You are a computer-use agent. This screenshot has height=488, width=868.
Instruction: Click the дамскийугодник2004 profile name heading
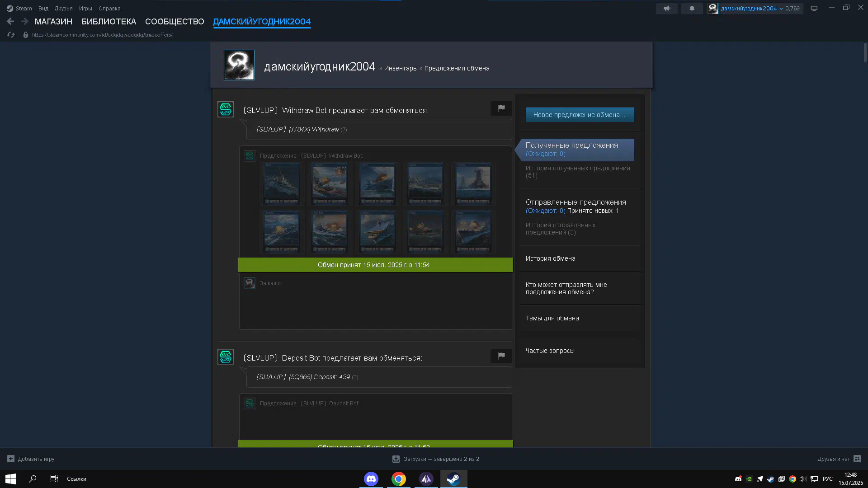pos(319,66)
